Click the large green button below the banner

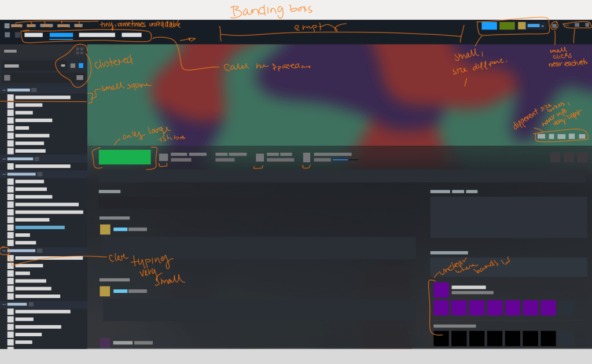[124, 157]
